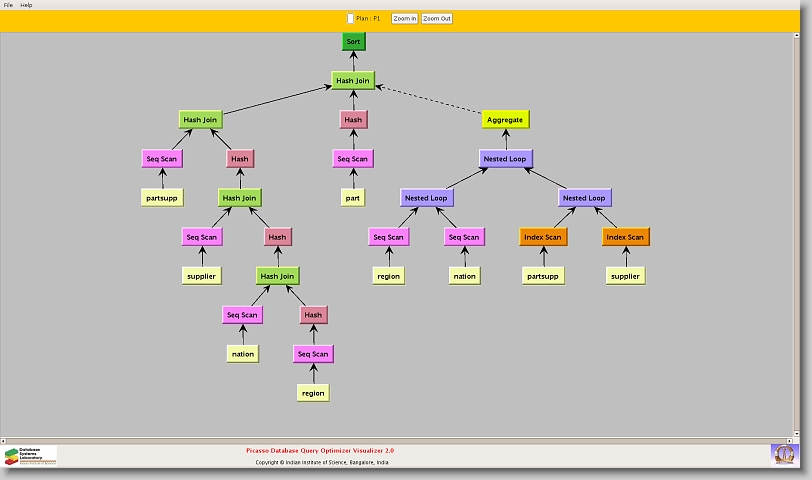
Task: Click the Index Scan node above partsupp
Action: [543, 237]
